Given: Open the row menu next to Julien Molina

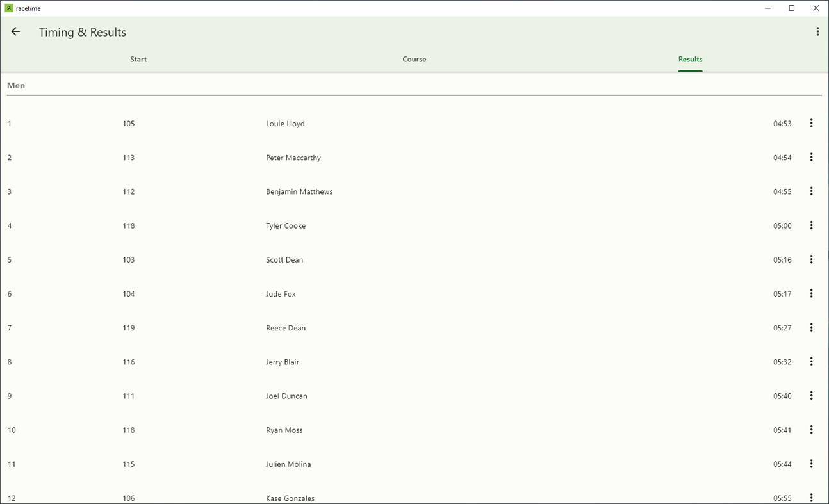Looking at the screenshot, I should point(812,463).
